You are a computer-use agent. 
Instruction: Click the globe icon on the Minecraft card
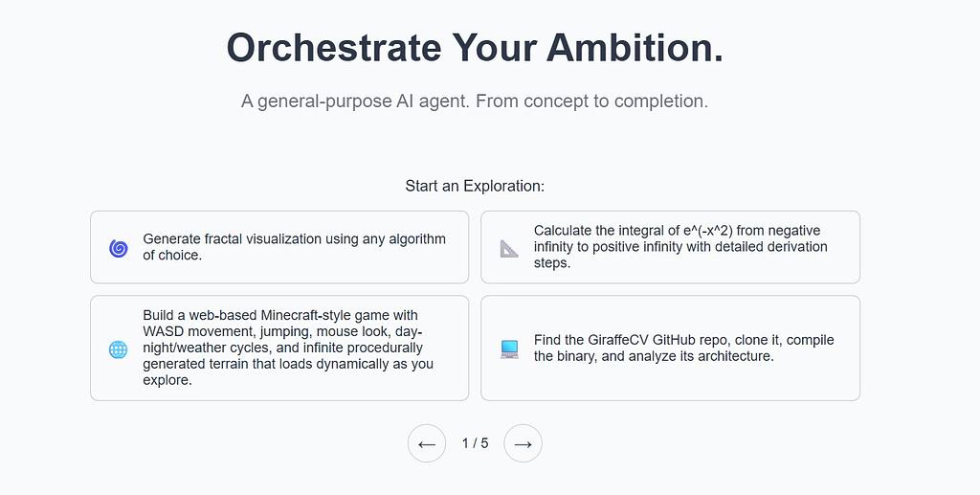coord(119,349)
